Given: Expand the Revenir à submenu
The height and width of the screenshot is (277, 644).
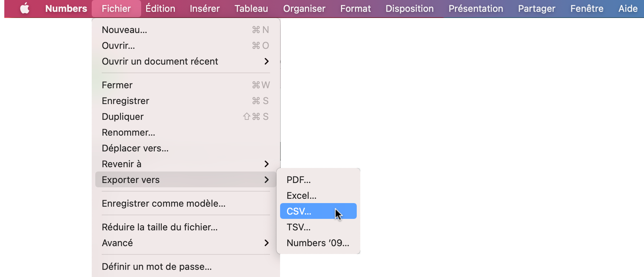Looking at the screenshot, I should coord(121,164).
